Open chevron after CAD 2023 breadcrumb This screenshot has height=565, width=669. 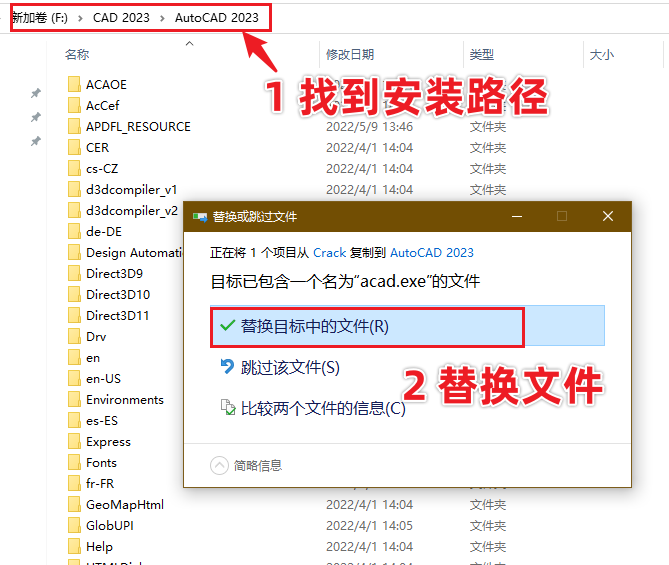tap(162, 18)
